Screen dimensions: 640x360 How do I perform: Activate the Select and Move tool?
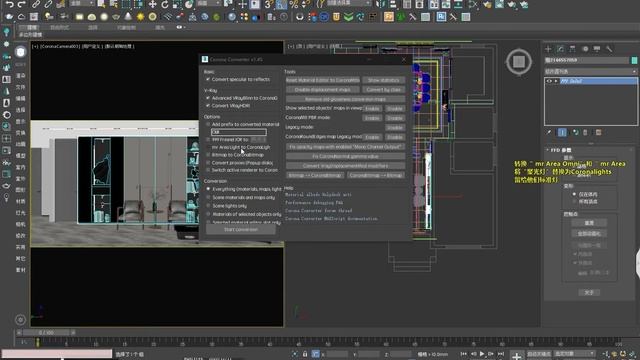[x=152, y=4]
